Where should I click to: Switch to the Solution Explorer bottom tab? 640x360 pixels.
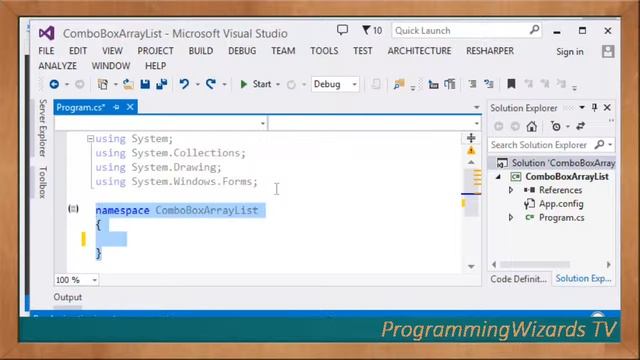pyautogui.click(x=583, y=278)
